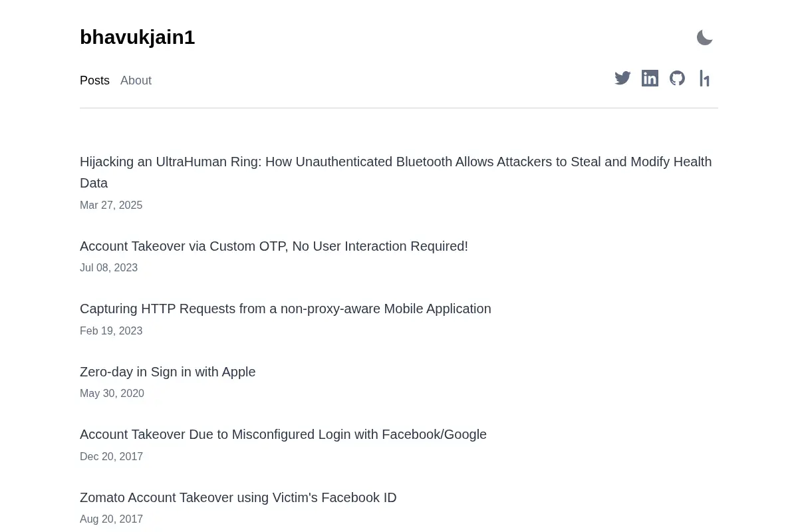
Task: Open the HackerOne profile icon
Action: pos(704,78)
